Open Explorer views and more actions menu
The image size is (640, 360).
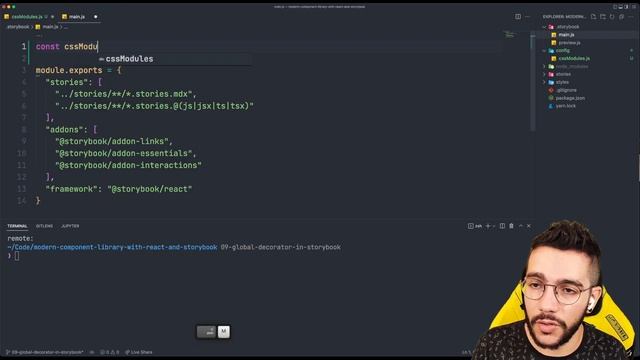(x=631, y=17)
